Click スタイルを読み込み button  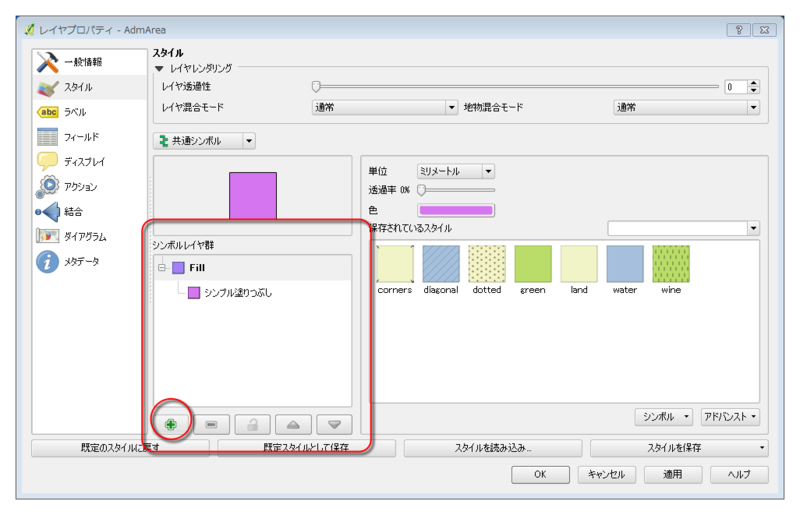493,448
